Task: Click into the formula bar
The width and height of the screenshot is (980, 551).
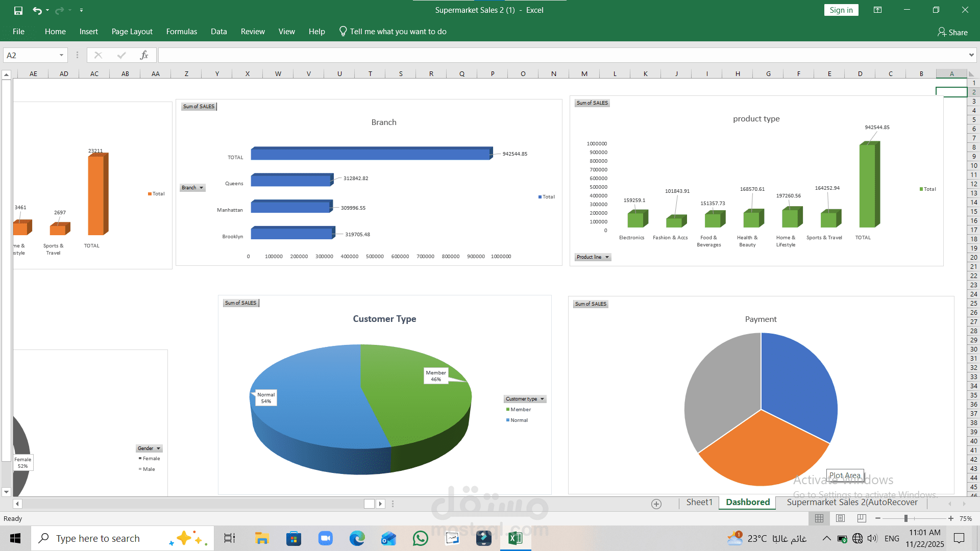Action: [x=561, y=55]
